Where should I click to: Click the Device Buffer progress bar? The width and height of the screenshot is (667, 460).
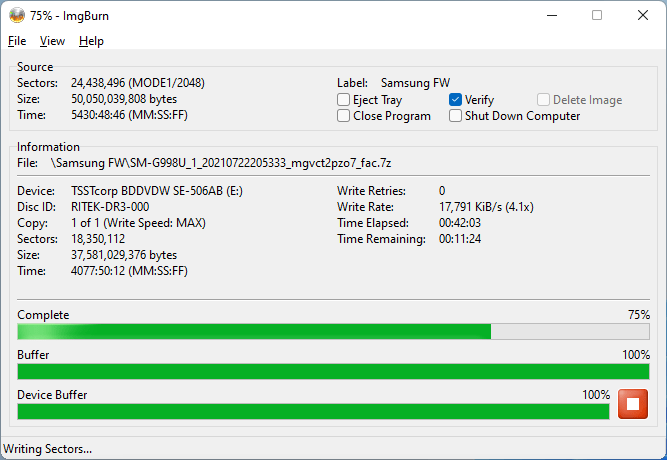313,411
